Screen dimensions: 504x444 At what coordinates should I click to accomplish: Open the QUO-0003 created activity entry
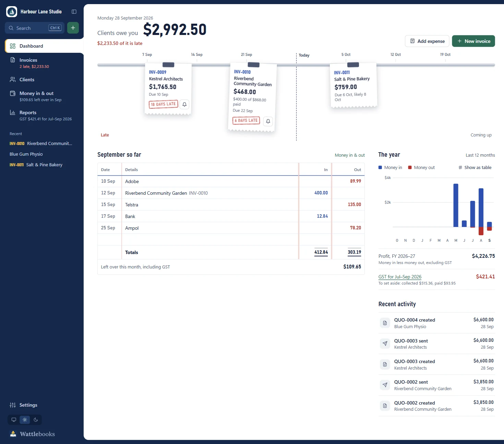(x=437, y=364)
